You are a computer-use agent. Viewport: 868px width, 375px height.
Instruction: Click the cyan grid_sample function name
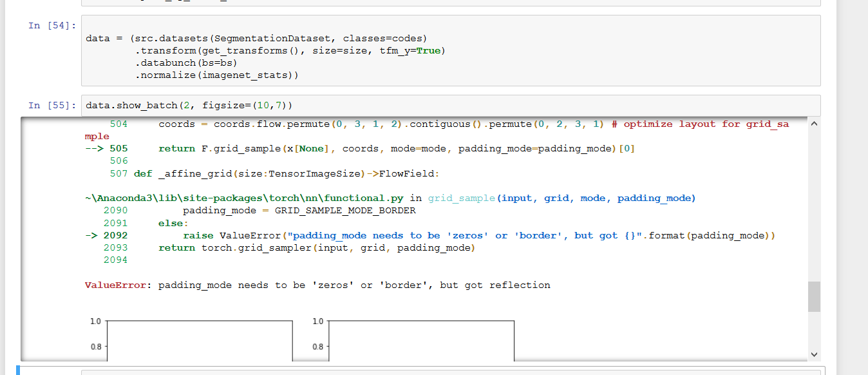461,198
